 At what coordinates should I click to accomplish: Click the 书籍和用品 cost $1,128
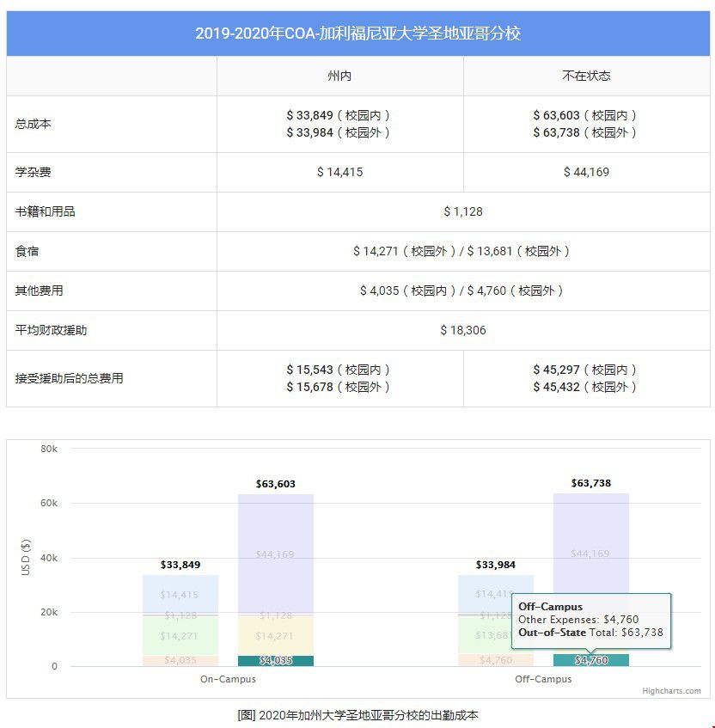pos(465,211)
